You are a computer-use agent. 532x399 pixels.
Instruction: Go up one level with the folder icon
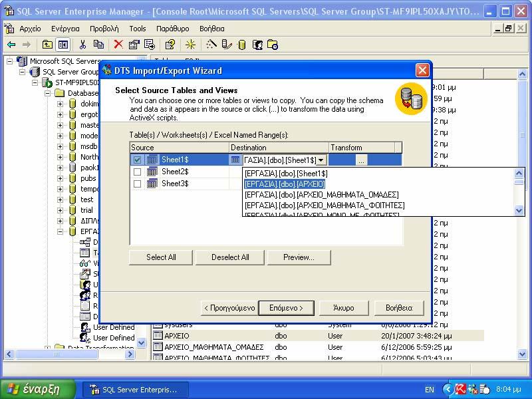tap(47, 45)
